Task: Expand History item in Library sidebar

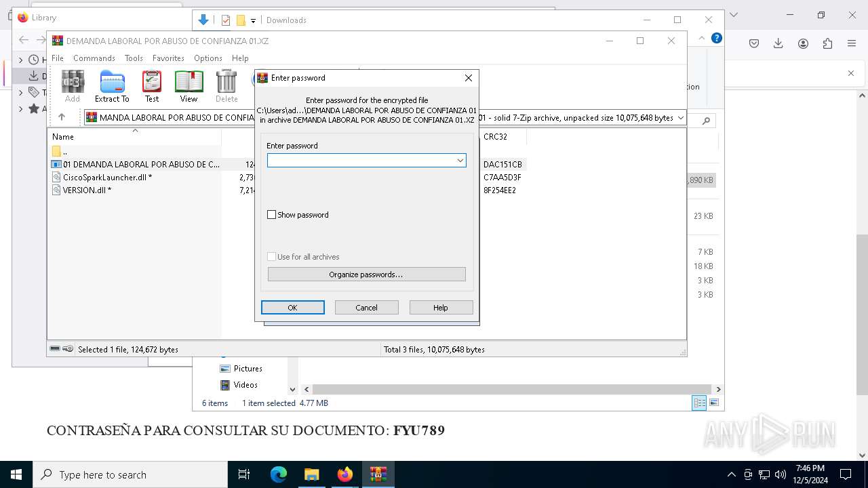Action: pos(20,60)
